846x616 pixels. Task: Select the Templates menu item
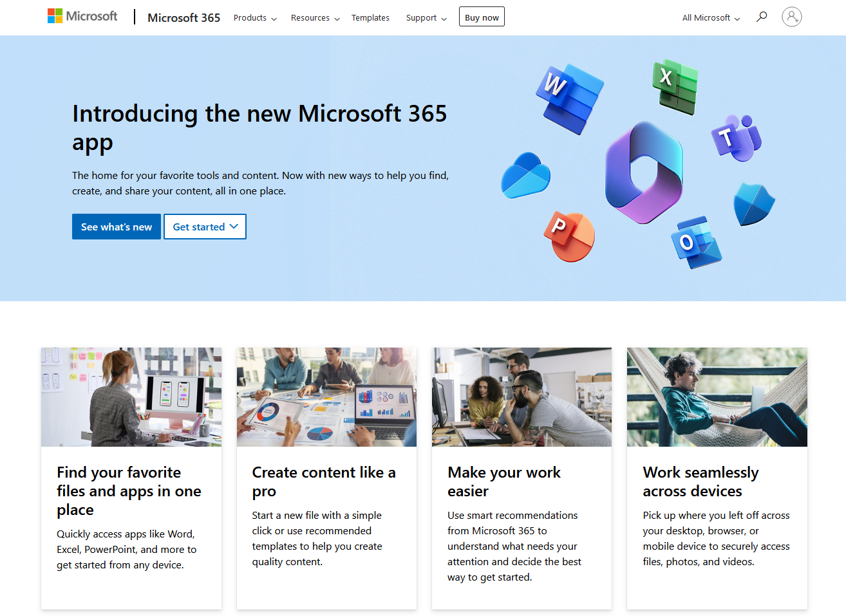pyautogui.click(x=370, y=18)
